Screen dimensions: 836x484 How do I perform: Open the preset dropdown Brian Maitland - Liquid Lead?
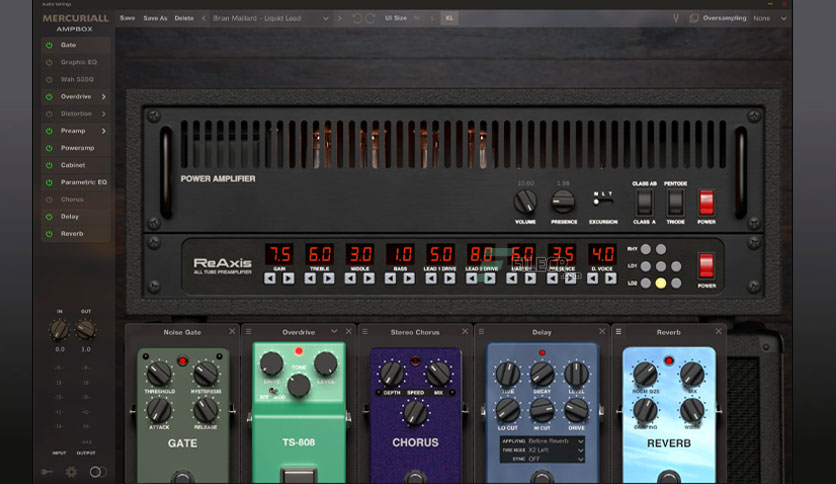(x=270, y=18)
